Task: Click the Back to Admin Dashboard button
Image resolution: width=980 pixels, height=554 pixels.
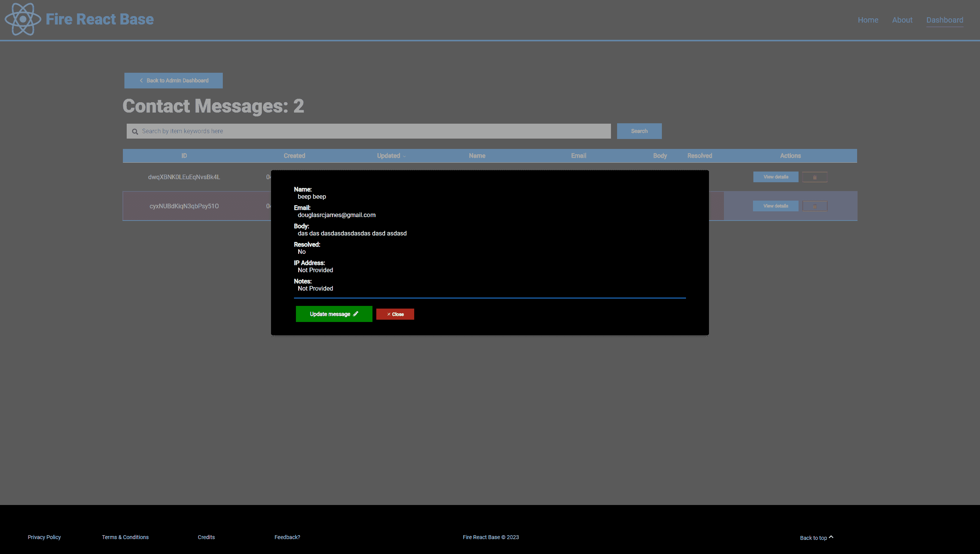Action: point(174,80)
